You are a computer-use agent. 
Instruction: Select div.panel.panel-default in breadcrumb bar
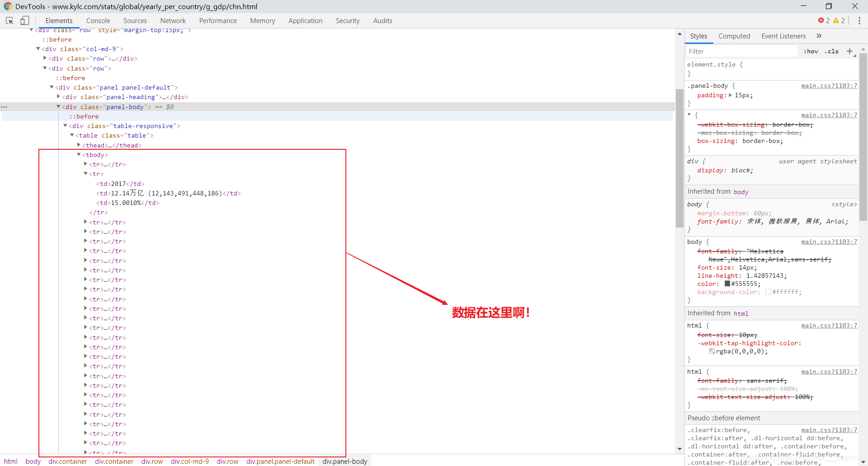[280, 461]
